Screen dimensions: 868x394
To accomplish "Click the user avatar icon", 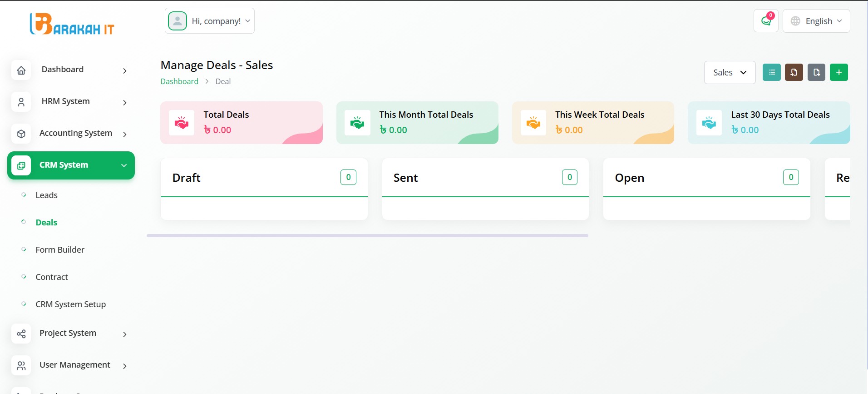I will click(x=178, y=21).
